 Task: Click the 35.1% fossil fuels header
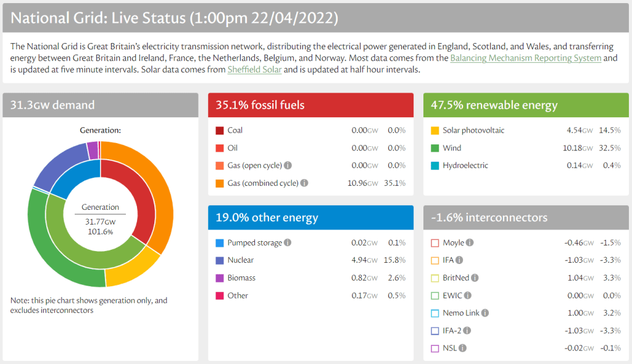point(310,105)
